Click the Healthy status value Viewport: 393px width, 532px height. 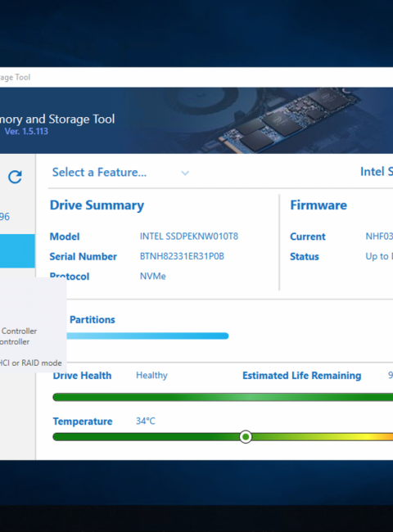click(x=151, y=375)
